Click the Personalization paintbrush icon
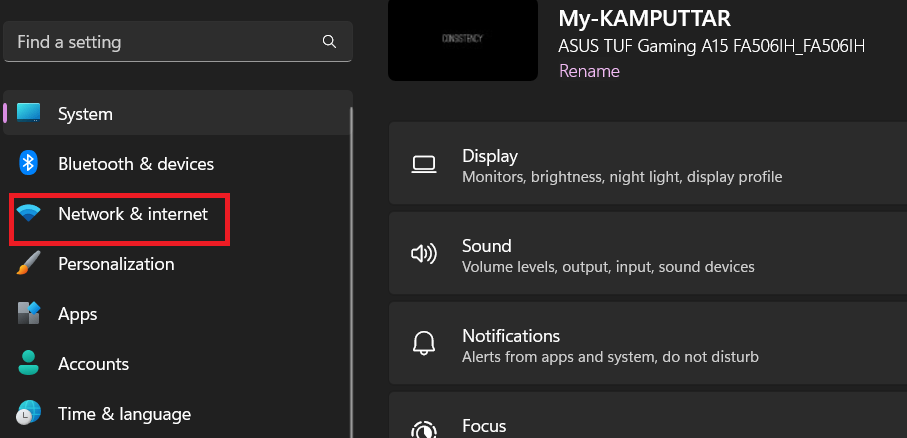Viewport: 907px width, 438px height. click(29, 264)
